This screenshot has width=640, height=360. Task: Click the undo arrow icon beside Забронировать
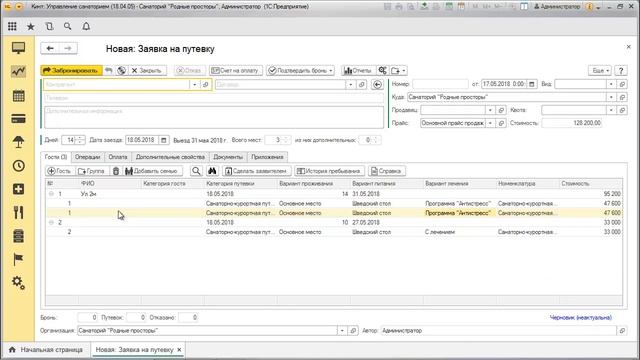point(108,71)
